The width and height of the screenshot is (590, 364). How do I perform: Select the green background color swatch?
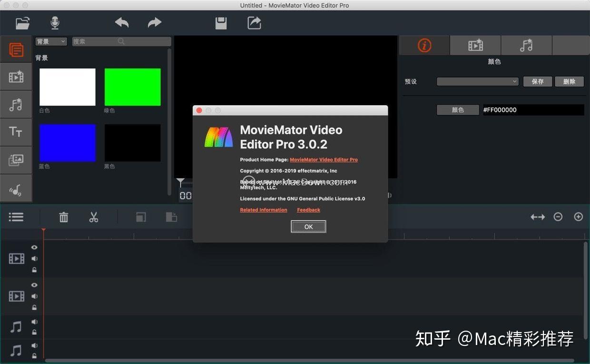click(x=132, y=87)
